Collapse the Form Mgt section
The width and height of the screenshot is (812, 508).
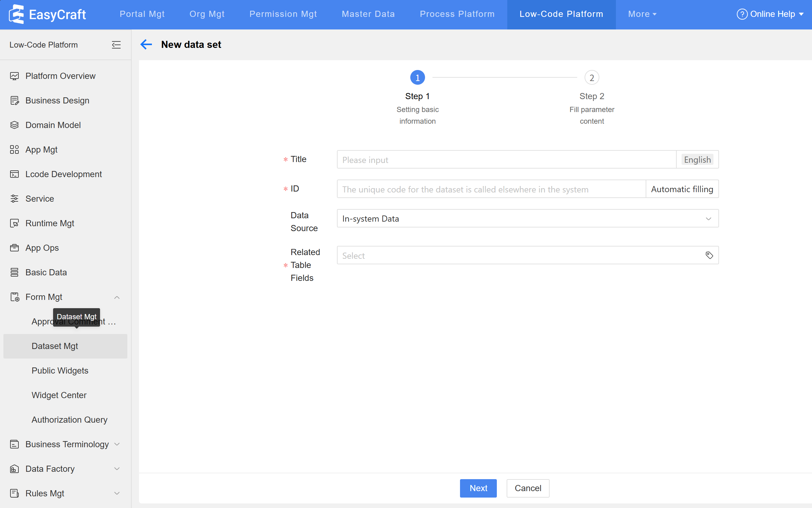(117, 297)
